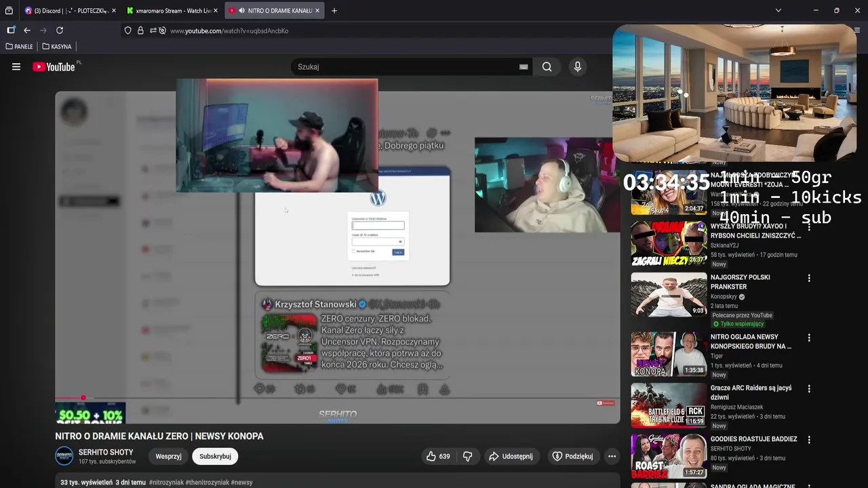Image resolution: width=868 pixels, height=488 pixels.
Task: Open the #thenitrozyniak hashtag
Action: coord(207,483)
